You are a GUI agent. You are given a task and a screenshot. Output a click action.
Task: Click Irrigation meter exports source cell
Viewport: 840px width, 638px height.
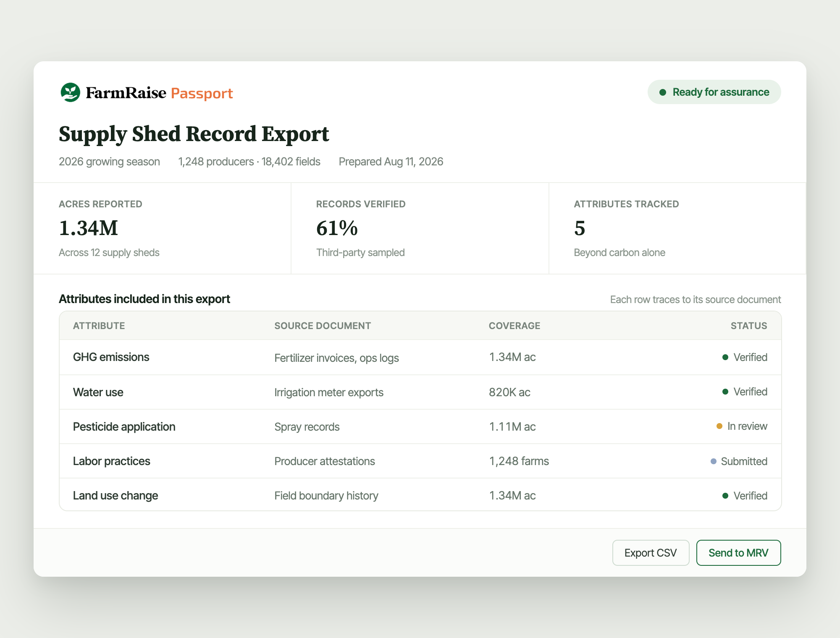(x=329, y=392)
